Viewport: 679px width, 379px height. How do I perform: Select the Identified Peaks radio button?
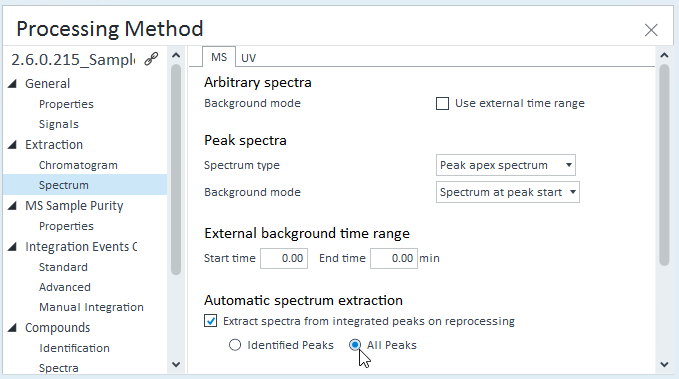coord(235,345)
